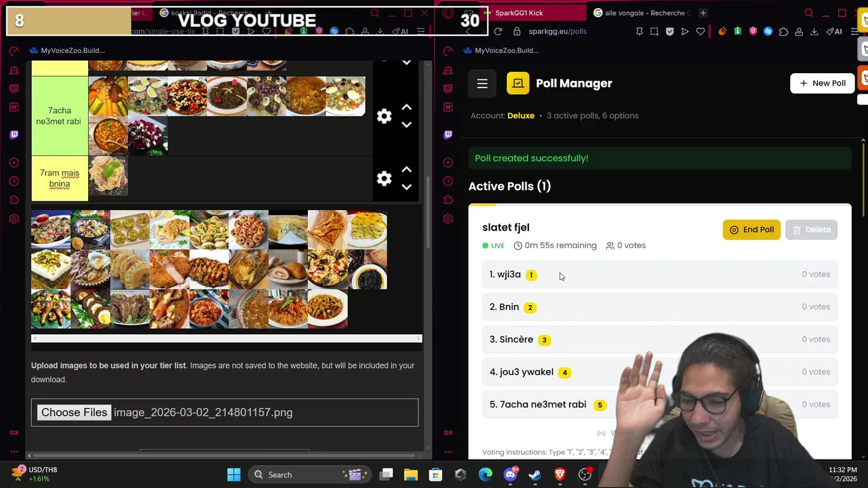Select the pasta image in 7ram mais bnina tier
The height and width of the screenshot is (488, 868).
[x=108, y=176]
